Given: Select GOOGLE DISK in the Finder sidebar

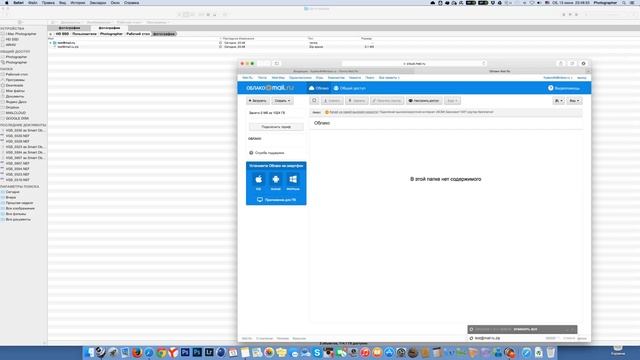Looking at the screenshot, I should (x=17, y=118).
